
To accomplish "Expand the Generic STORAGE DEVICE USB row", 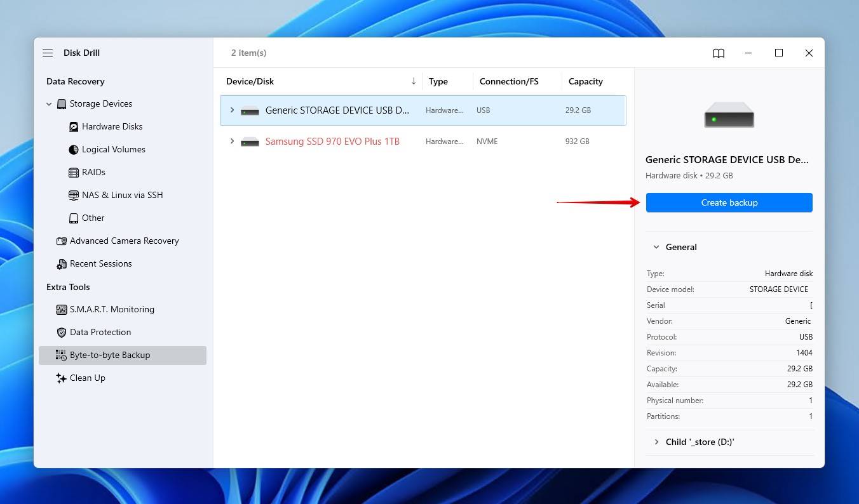I will coord(231,110).
